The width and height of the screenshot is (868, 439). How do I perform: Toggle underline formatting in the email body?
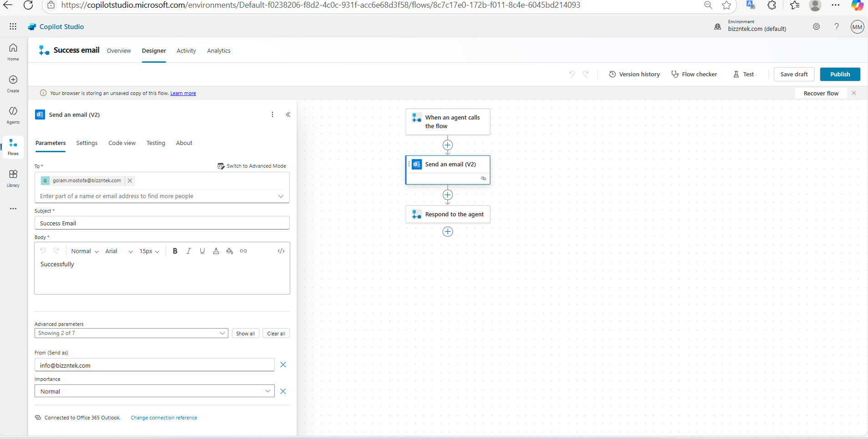tap(202, 250)
